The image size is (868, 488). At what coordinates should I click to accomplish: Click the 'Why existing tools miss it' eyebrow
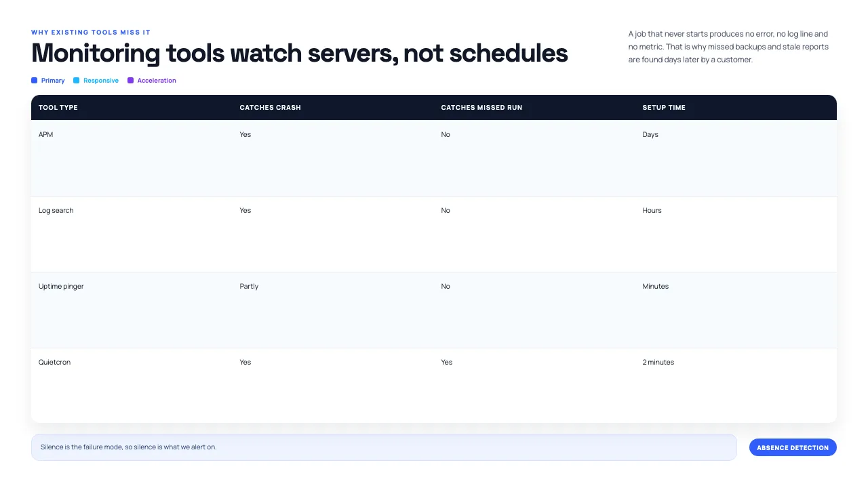click(91, 33)
